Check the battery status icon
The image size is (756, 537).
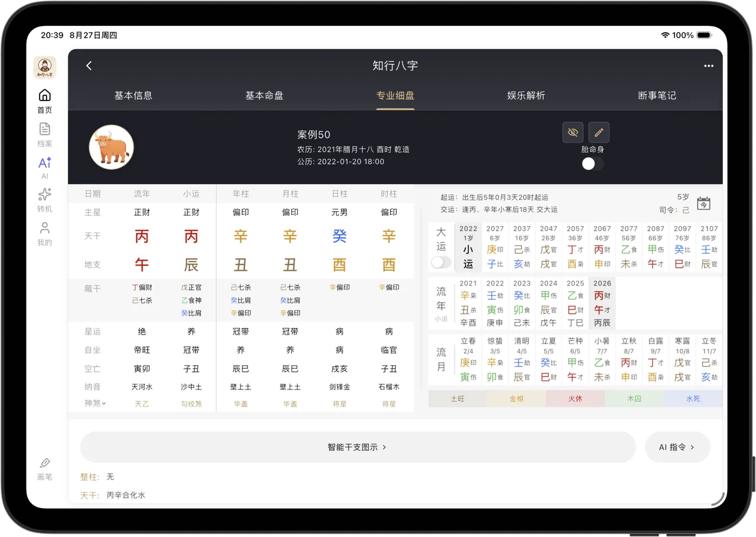click(704, 35)
